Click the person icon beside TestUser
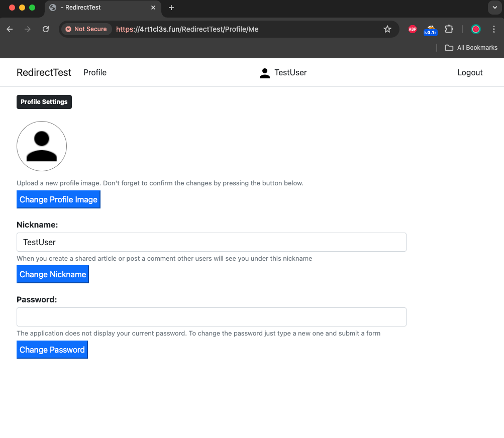 click(265, 72)
